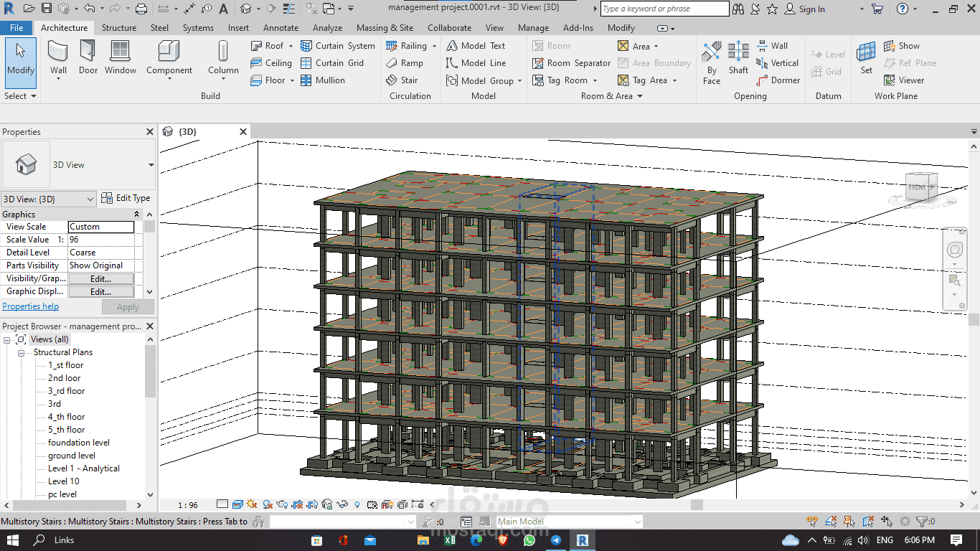
Task: Open the Tag Room dropdown
Action: pyautogui.click(x=595, y=81)
